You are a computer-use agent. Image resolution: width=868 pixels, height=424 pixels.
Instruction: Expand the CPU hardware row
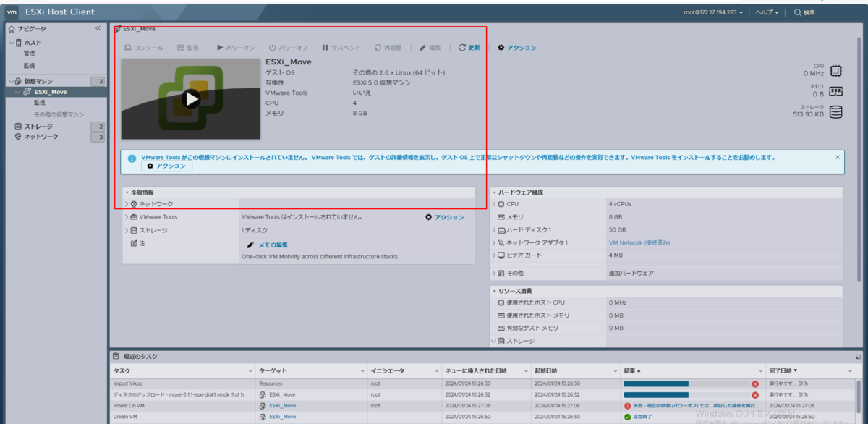pos(493,204)
